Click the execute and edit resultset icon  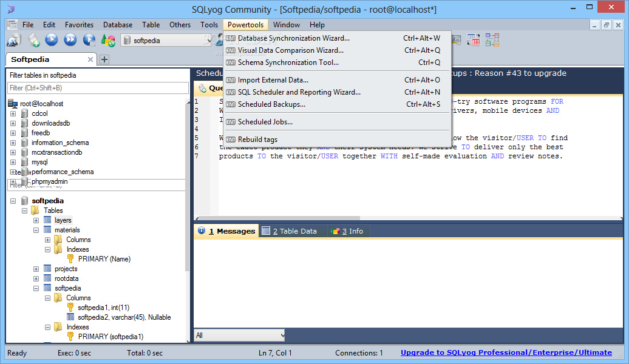click(x=89, y=40)
